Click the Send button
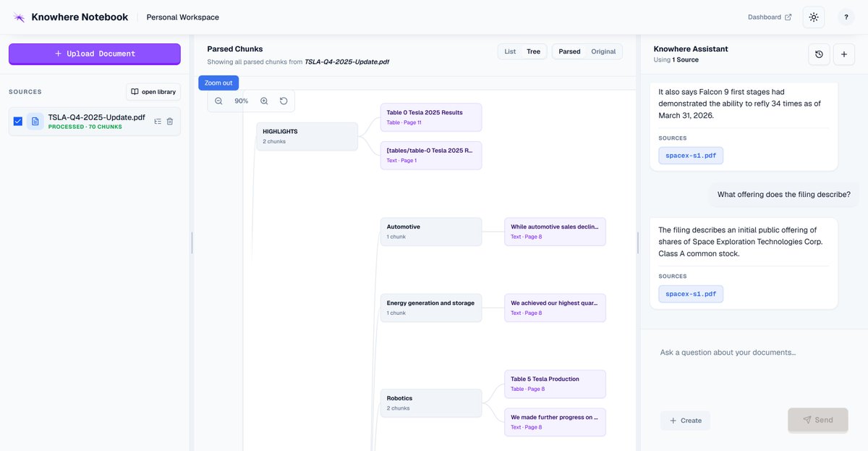Image resolution: width=868 pixels, height=451 pixels. click(x=818, y=420)
